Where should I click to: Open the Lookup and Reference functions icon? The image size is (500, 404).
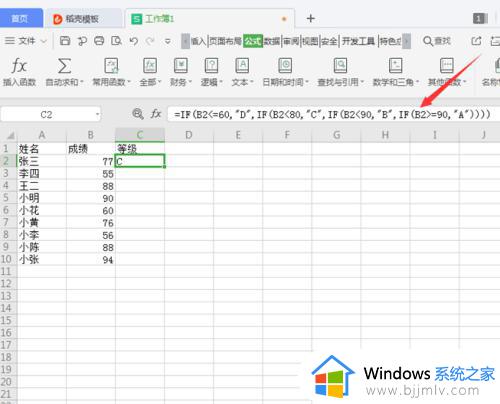(x=340, y=66)
